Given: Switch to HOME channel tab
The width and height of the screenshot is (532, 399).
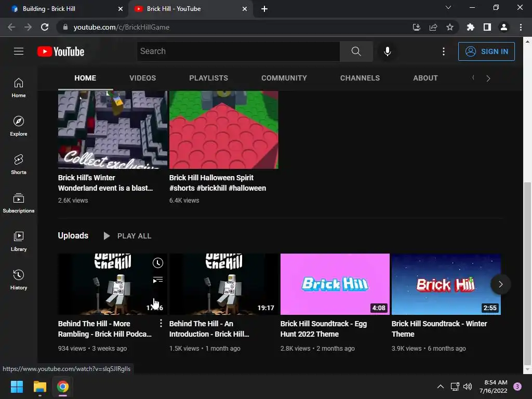Looking at the screenshot, I should pyautogui.click(x=85, y=78).
